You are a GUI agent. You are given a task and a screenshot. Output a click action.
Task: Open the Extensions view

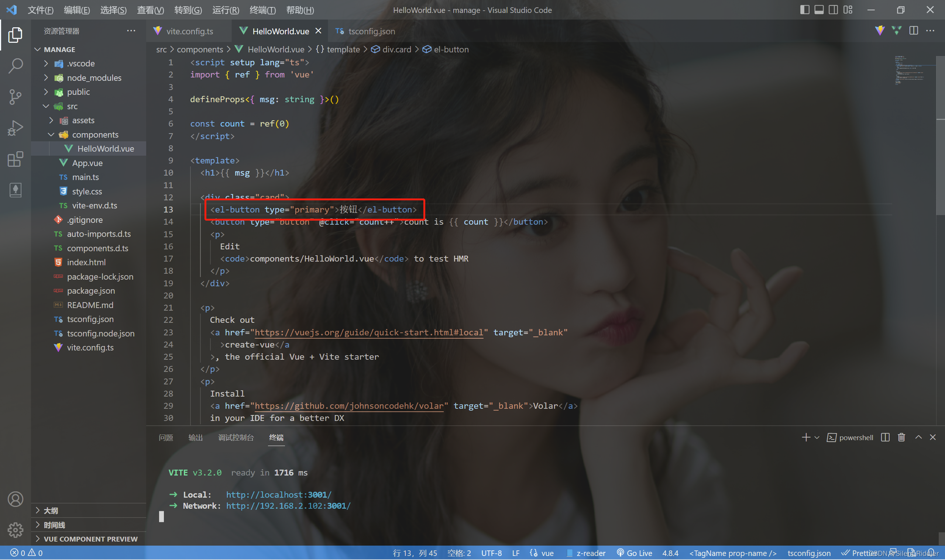pyautogui.click(x=15, y=159)
